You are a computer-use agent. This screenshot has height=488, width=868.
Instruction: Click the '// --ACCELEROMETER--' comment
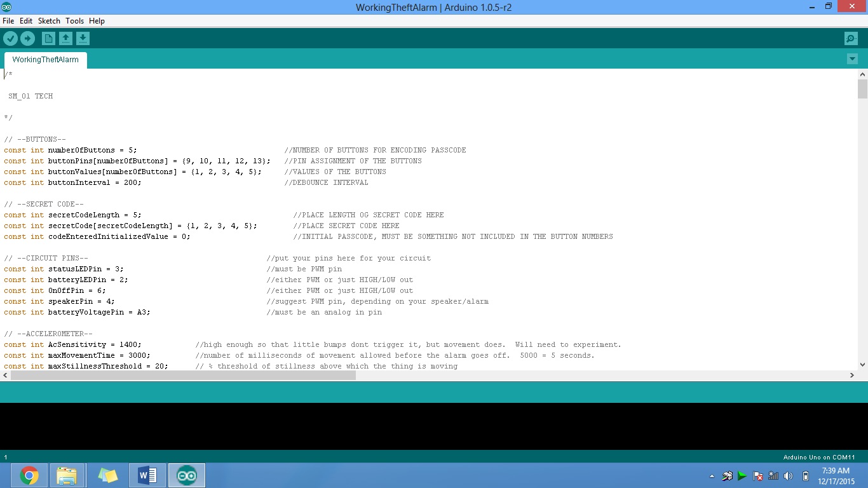48,334
